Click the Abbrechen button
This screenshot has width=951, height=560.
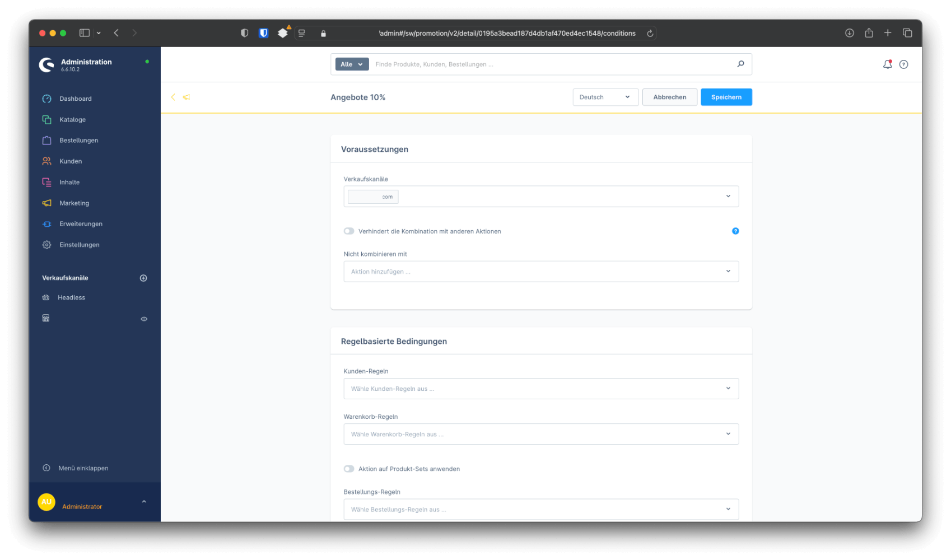coord(669,97)
